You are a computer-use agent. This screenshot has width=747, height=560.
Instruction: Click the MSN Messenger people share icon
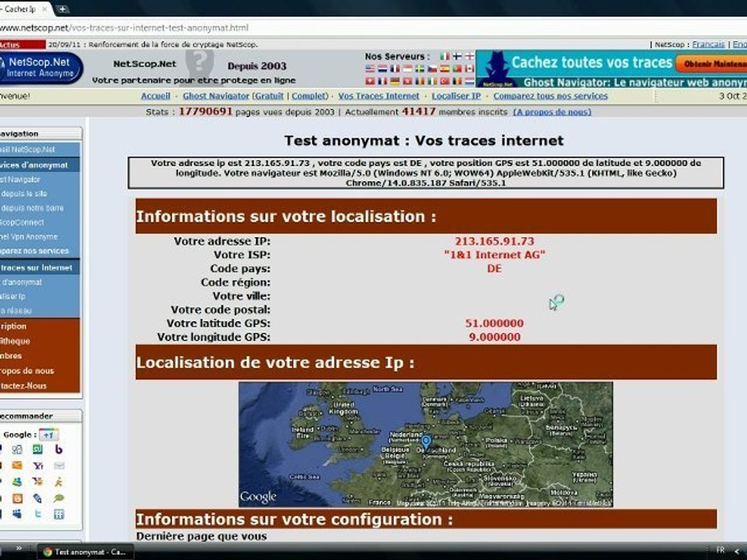pyautogui.click(x=17, y=481)
